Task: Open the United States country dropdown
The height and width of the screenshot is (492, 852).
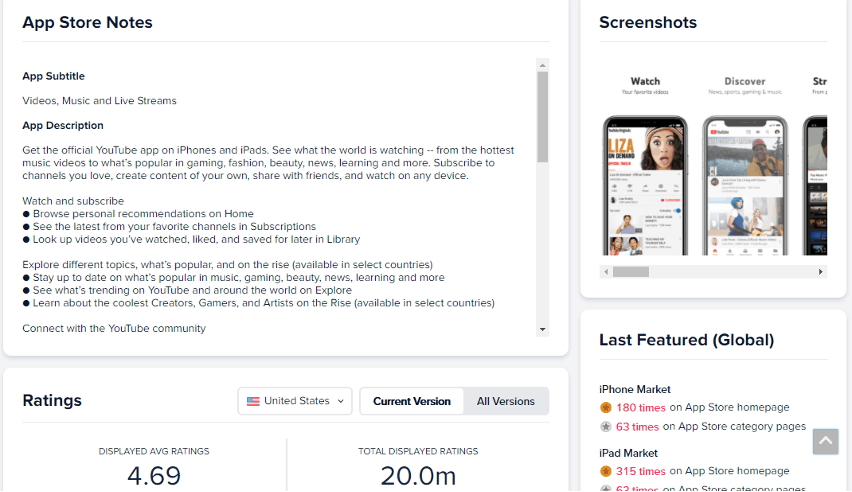Action: coord(295,401)
